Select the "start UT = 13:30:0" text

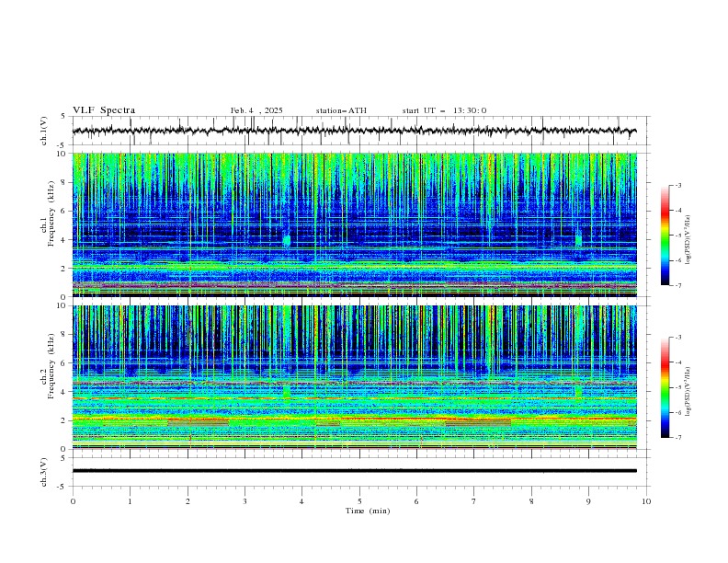444,110
